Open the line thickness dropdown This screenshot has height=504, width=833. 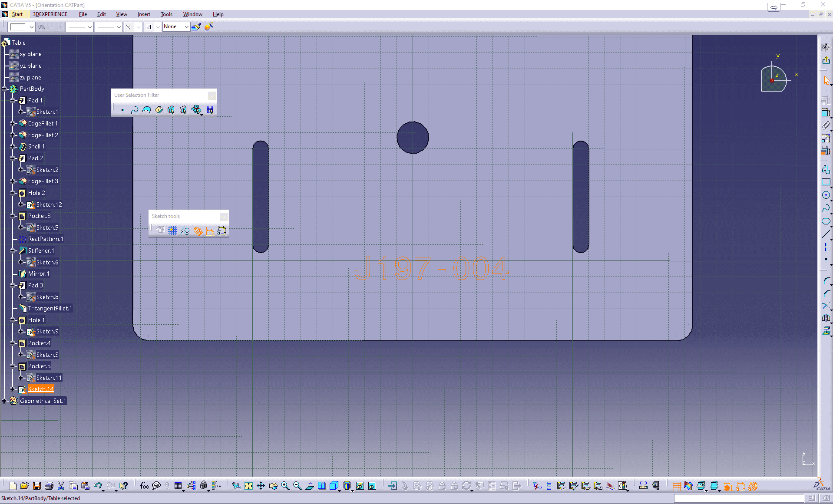pos(79,27)
